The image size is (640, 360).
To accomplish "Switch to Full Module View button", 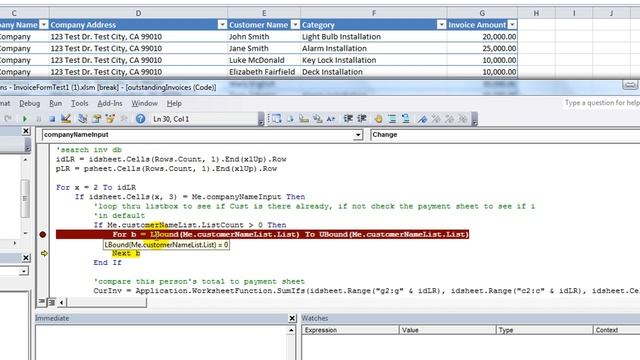I will point(51,302).
